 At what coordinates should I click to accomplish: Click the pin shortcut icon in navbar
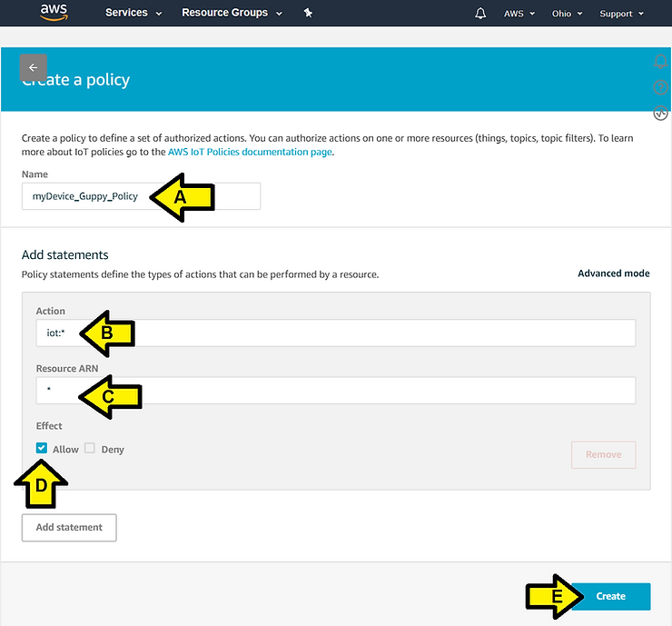pos(308,13)
